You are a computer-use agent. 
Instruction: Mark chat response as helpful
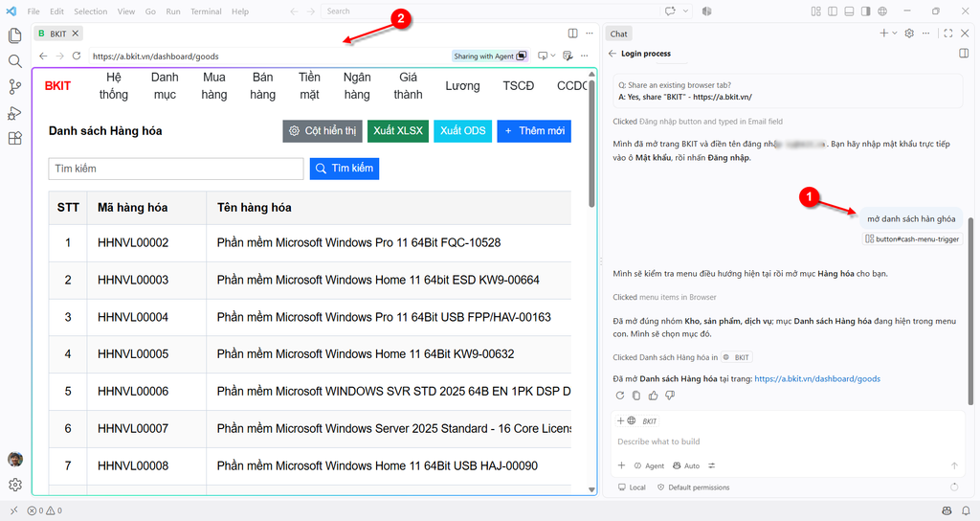click(x=653, y=396)
